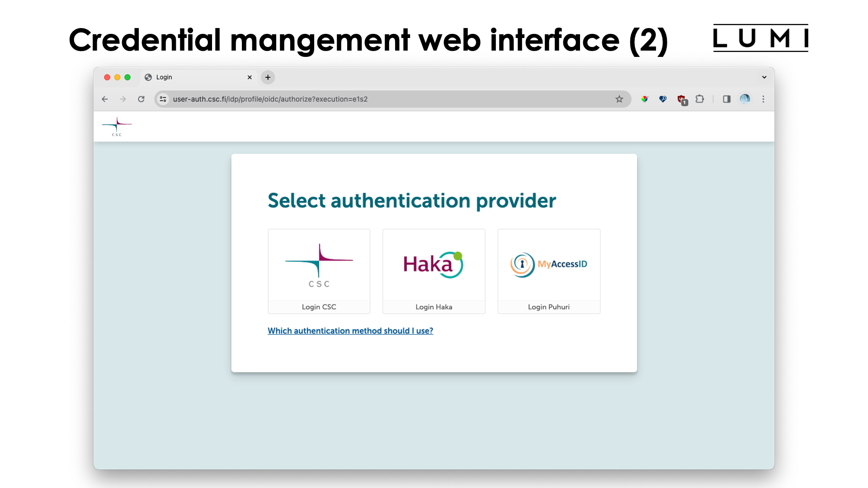
Task: Click the browser forward arrow
Action: click(x=123, y=99)
